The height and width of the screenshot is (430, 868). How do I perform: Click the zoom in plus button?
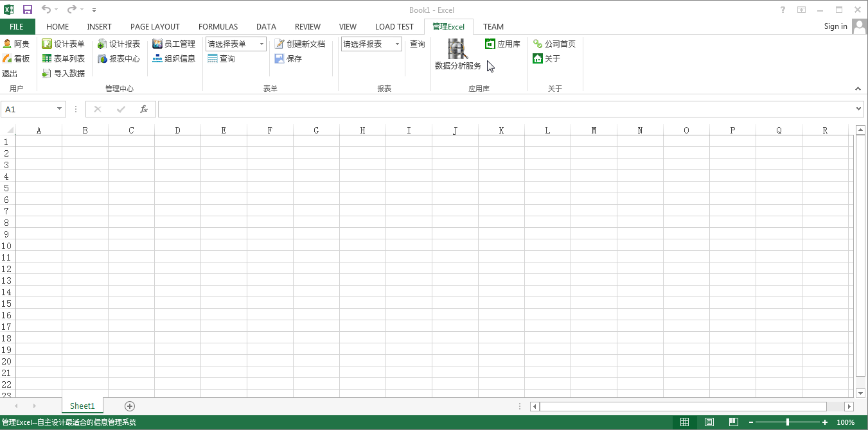pos(825,422)
